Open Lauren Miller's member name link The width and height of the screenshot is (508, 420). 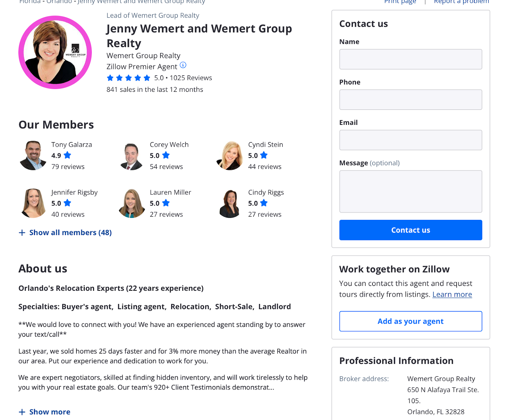coord(170,192)
